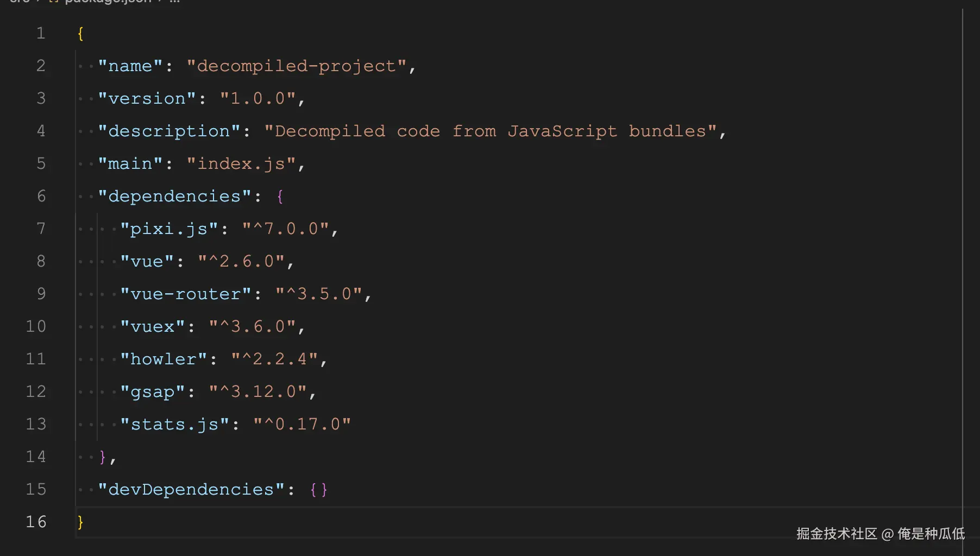Click the "vuex" dependency name
The image size is (980, 556).
(x=153, y=327)
